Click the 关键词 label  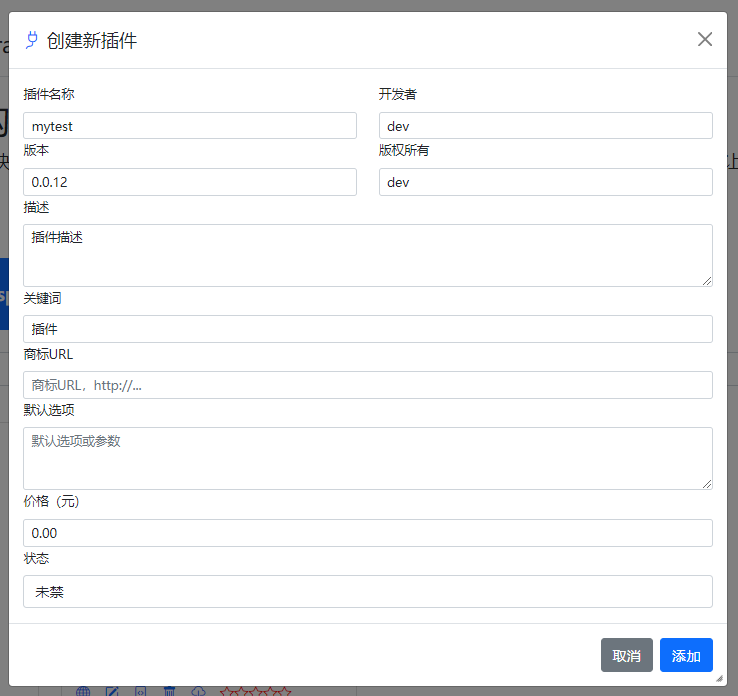[42, 298]
